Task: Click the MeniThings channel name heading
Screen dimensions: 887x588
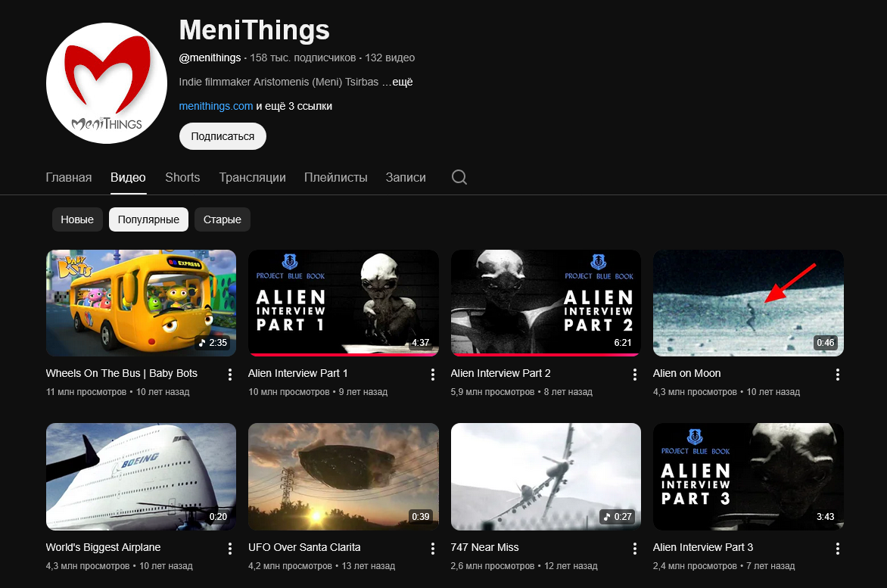Action: pyautogui.click(x=254, y=30)
